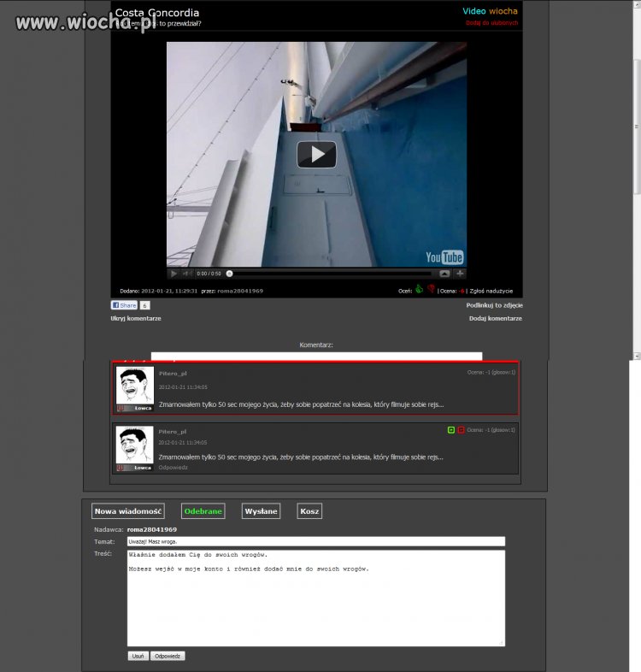Click the scrollbar down arrow
The image size is (641, 672).
[x=637, y=356]
